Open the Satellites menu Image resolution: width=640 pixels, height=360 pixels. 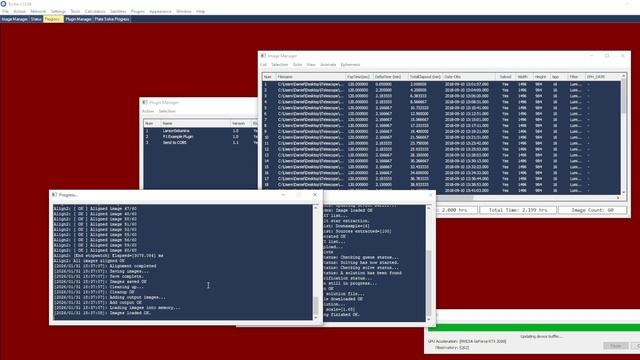(x=118, y=11)
